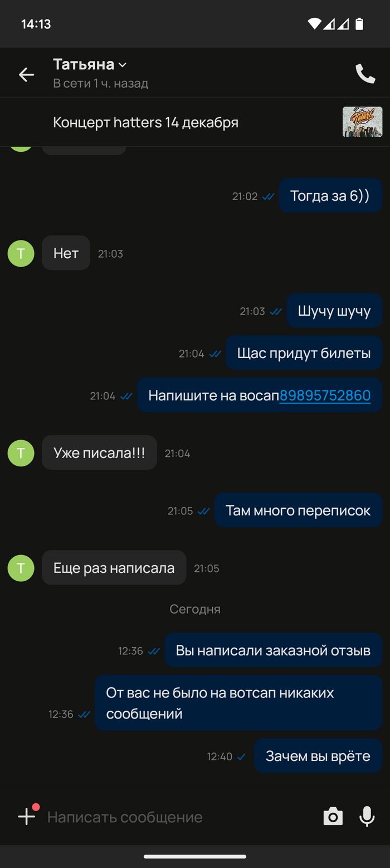This screenshot has width=390, height=868.
Task: Focus the Написать сообщение input field
Action: coord(178,817)
